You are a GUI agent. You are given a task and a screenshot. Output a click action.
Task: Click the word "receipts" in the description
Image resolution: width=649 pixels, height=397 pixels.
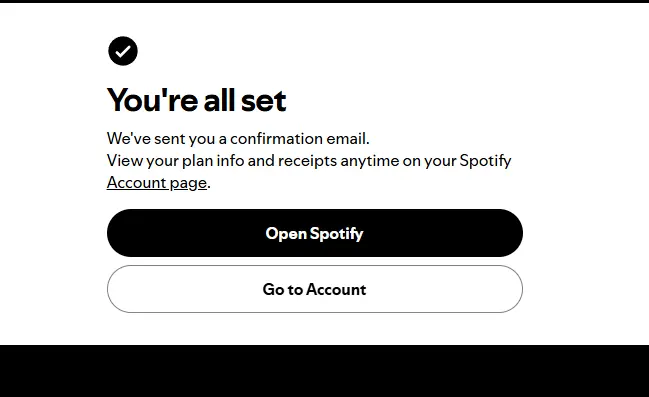point(308,161)
